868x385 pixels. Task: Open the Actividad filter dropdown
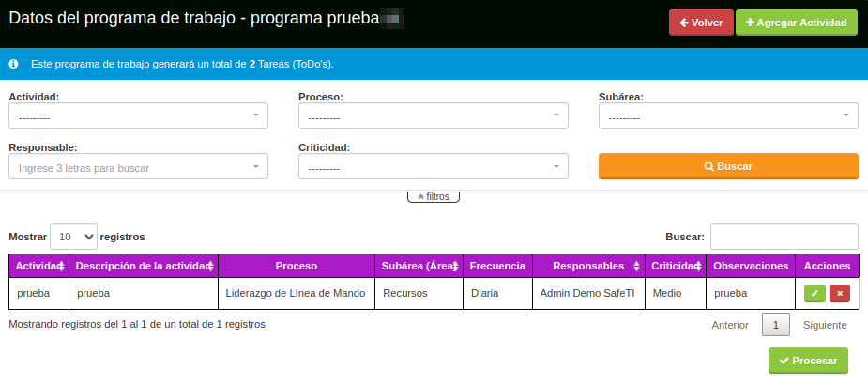point(138,115)
